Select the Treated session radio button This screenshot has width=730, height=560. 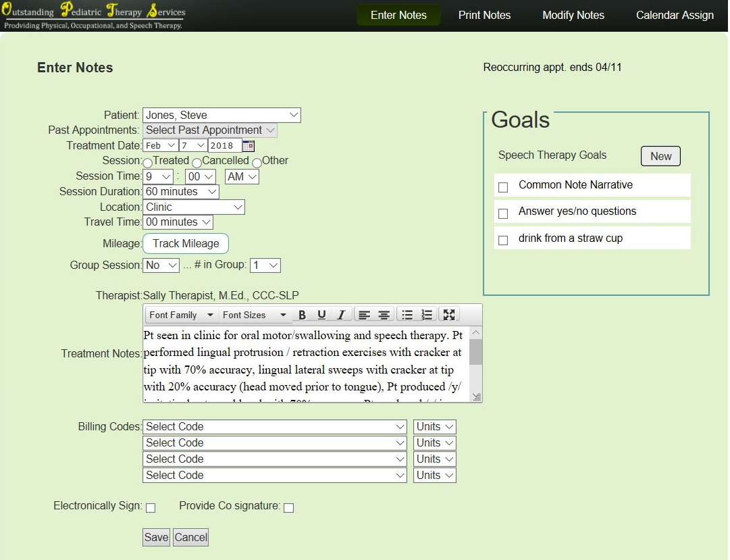click(x=147, y=162)
